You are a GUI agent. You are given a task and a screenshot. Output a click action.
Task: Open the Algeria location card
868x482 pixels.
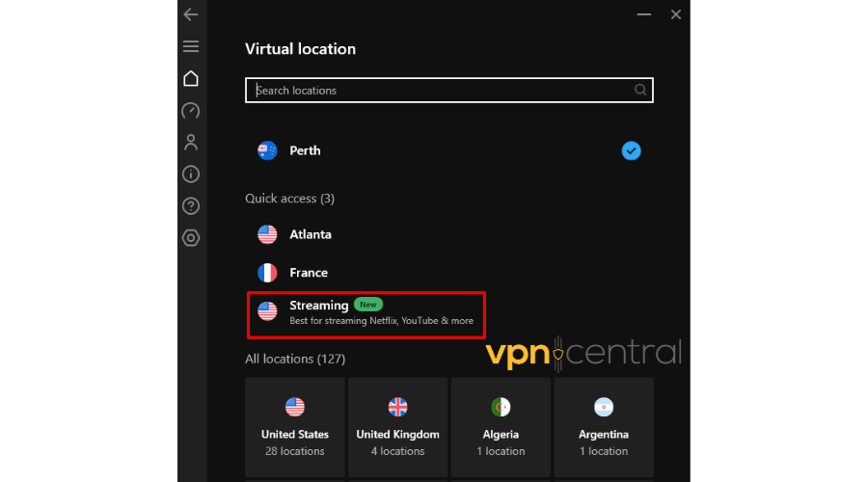[x=501, y=427]
